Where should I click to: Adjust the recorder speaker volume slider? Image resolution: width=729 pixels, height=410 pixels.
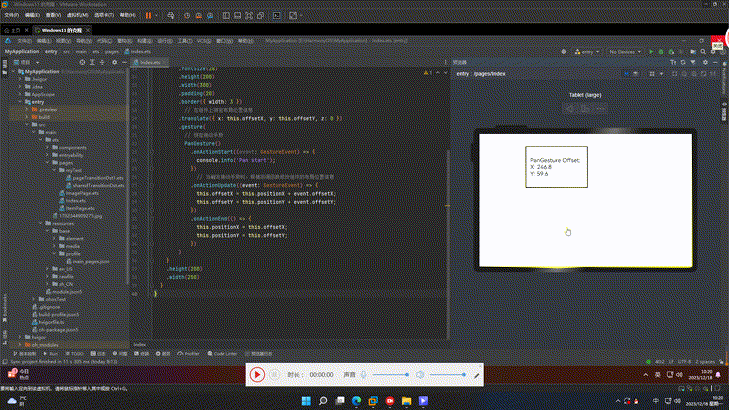(448, 375)
